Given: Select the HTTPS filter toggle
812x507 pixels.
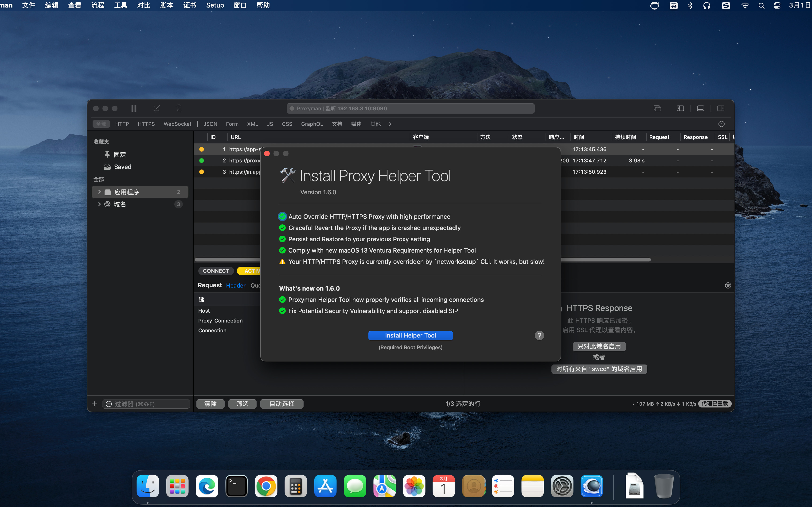Looking at the screenshot, I should pyautogui.click(x=146, y=124).
